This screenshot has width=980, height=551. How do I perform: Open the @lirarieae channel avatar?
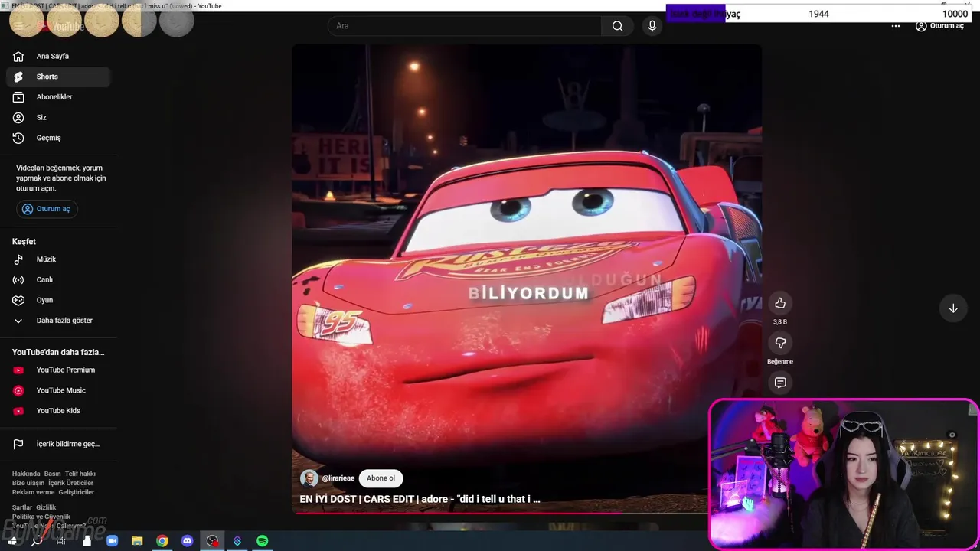(x=309, y=478)
